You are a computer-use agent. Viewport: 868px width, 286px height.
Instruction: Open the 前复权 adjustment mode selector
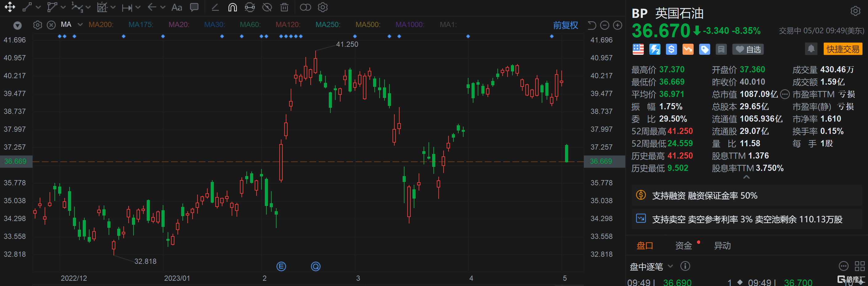565,25
